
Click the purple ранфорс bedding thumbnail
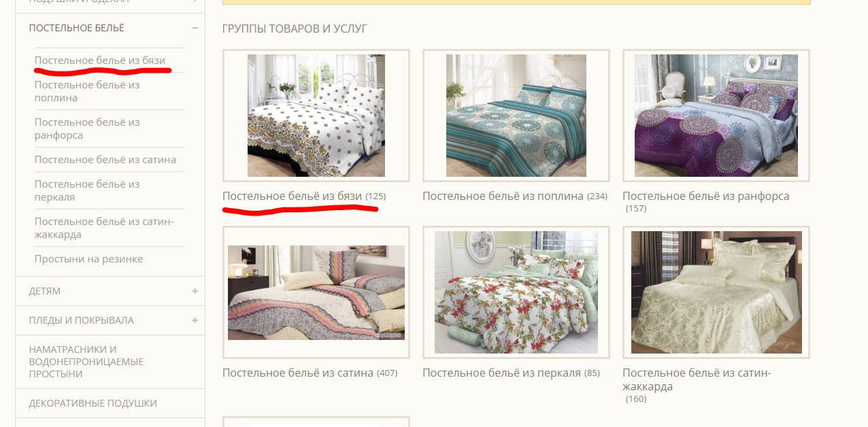pos(716,116)
